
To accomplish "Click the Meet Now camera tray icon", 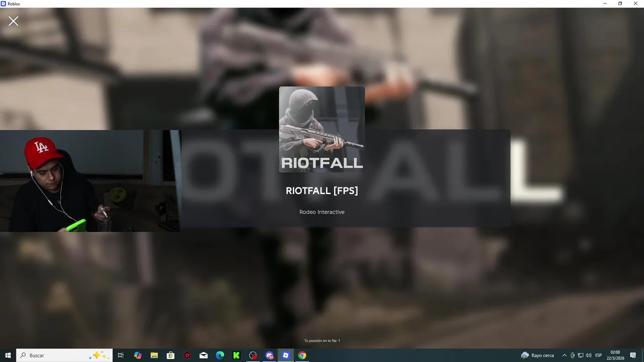I will pyautogui.click(x=573, y=355).
